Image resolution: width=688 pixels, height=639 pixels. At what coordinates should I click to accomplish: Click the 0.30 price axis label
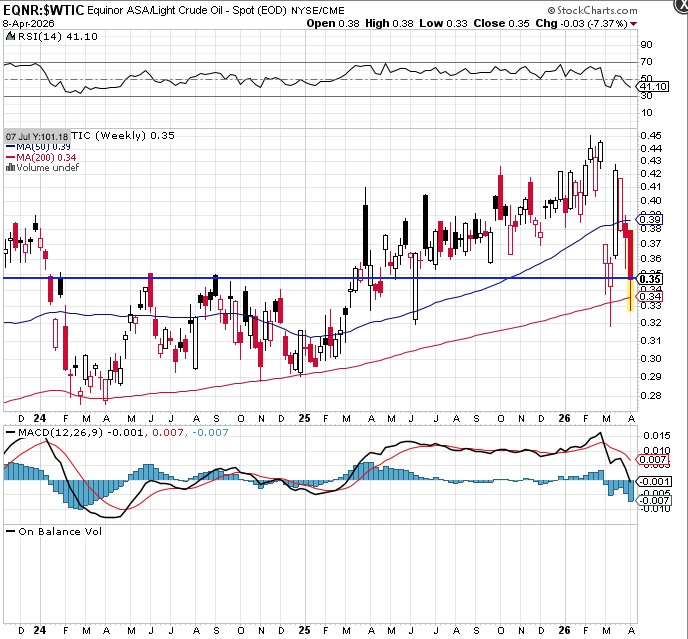(650, 359)
